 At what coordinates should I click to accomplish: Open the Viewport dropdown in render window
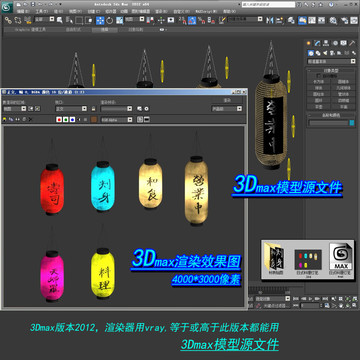click(71, 109)
